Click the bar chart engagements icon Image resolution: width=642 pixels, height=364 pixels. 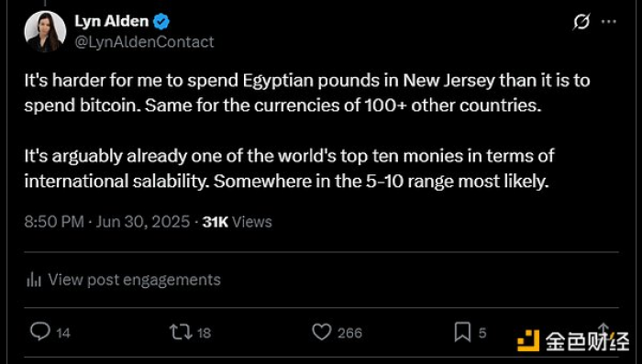pos(34,281)
